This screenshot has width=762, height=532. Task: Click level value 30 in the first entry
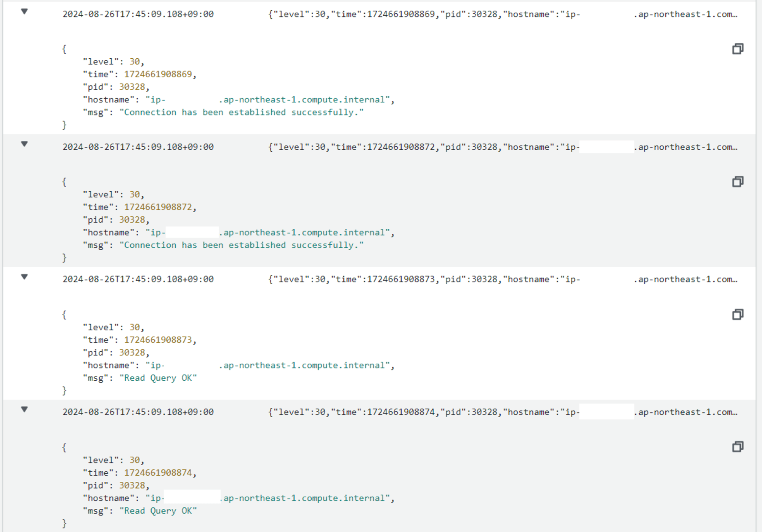pyautogui.click(x=134, y=62)
